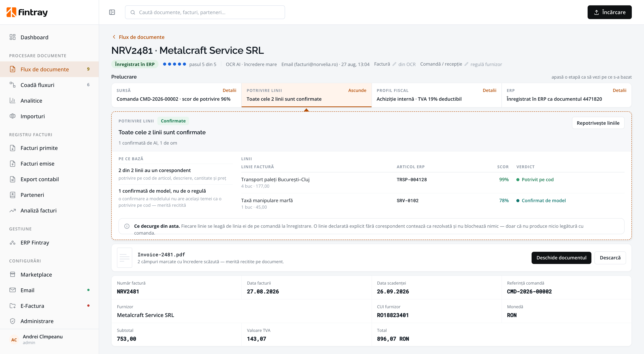The width and height of the screenshot is (644, 354).
Task: Click the Analiză facturi trend icon
Action: coord(13,210)
